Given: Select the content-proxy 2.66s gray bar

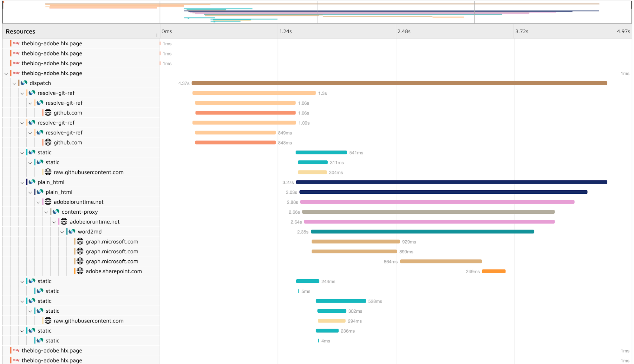Looking at the screenshot, I should [428, 212].
